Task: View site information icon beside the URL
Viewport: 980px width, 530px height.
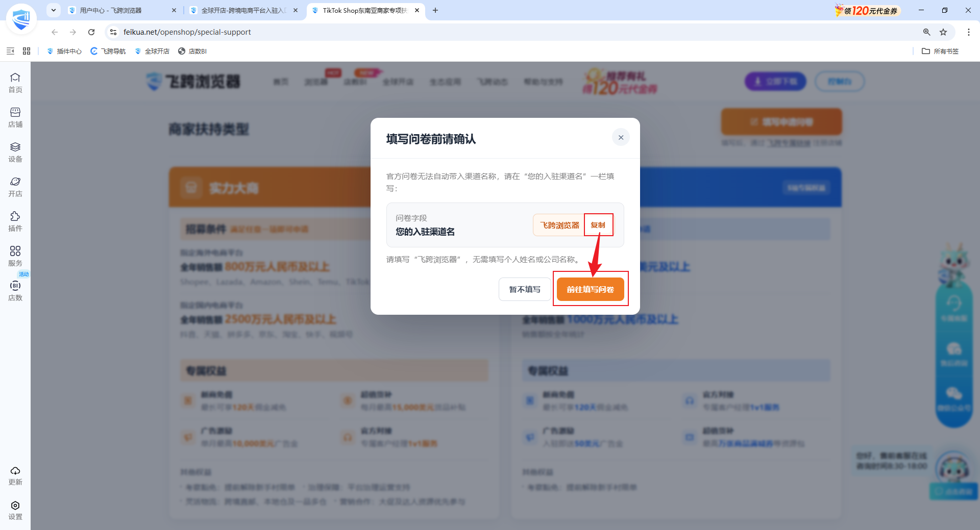Action: point(113,32)
